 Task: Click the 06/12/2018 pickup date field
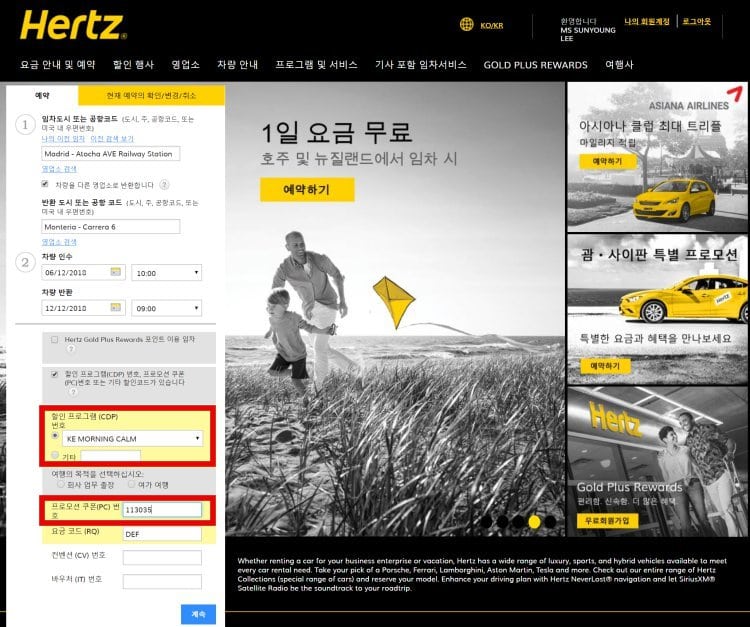click(x=83, y=273)
